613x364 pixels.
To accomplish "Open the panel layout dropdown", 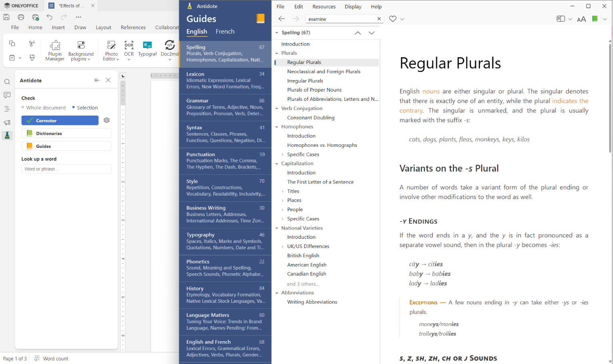I will point(570,19).
